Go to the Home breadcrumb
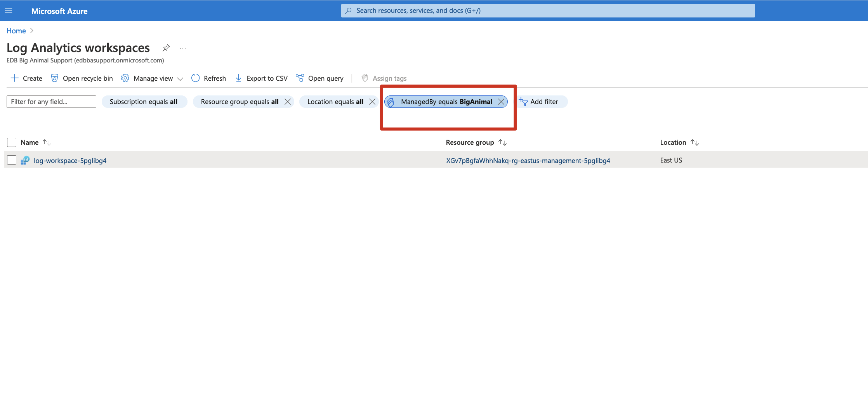The width and height of the screenshot is (868, 405). (x=16, y=31)
